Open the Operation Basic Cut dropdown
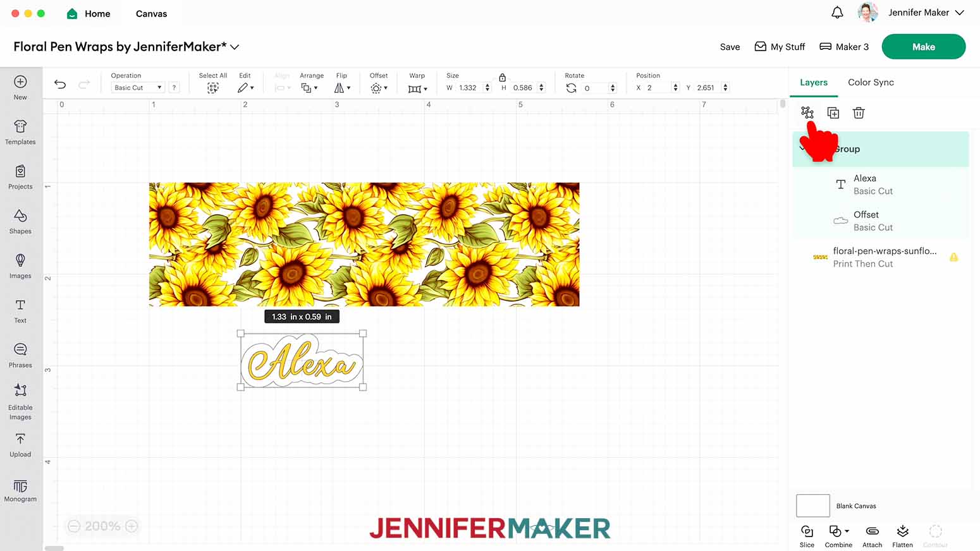Screen dimensions: 980x551 click(138, 88)
